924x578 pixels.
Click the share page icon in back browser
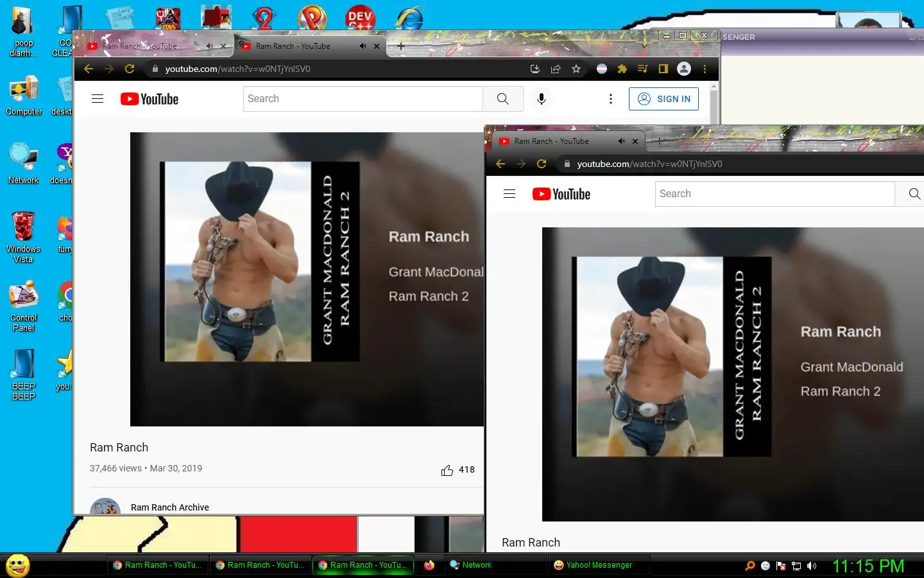coord(556,69)
